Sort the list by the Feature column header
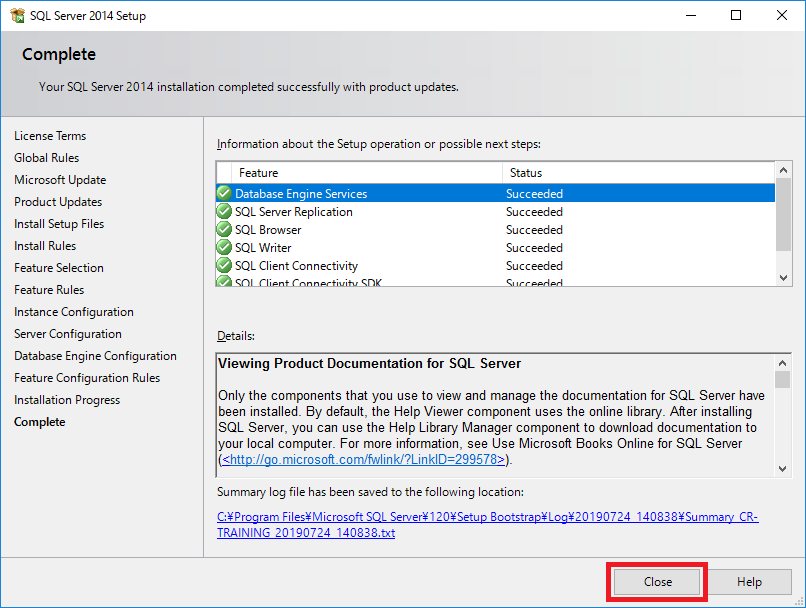Screen dimensions: 806x608 point(367,173)
